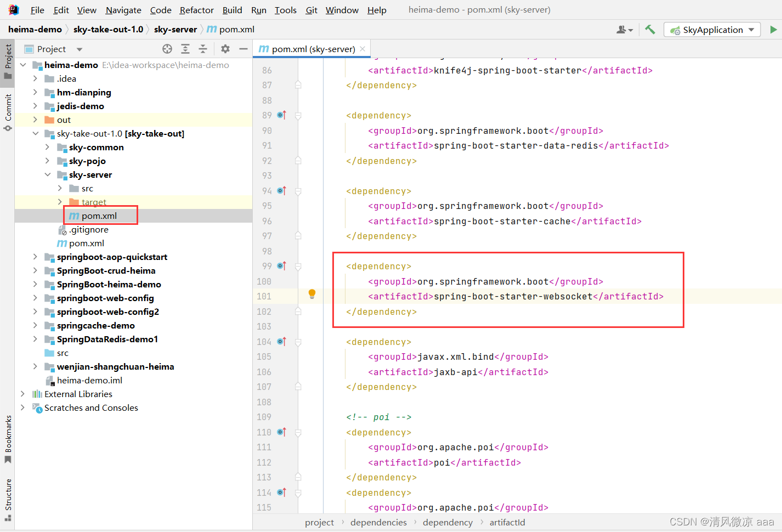Click the yellow lightbulb intention icon

(312, 294)
